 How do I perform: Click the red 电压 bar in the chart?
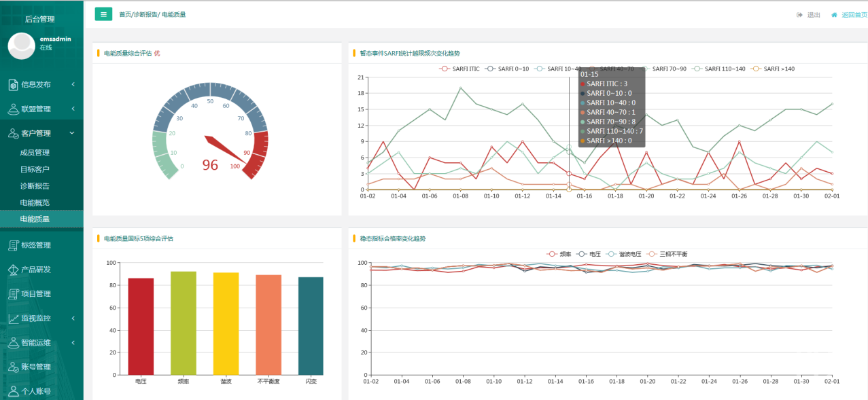pyautogui.click(x=141, y=326)
